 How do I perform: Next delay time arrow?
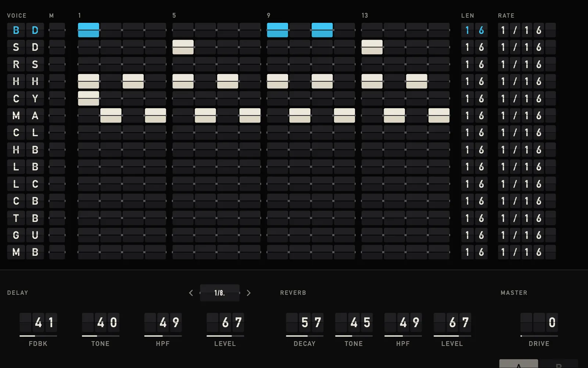(249, 293)
